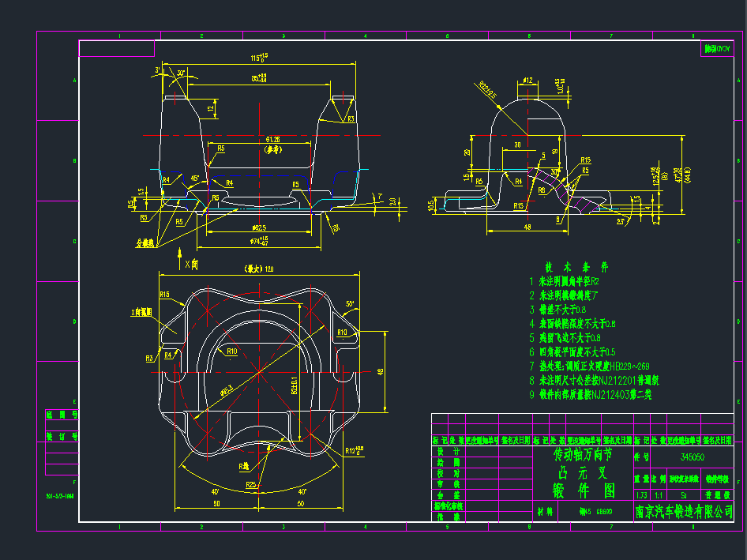Click the R10 radius label in plan view

231,351
